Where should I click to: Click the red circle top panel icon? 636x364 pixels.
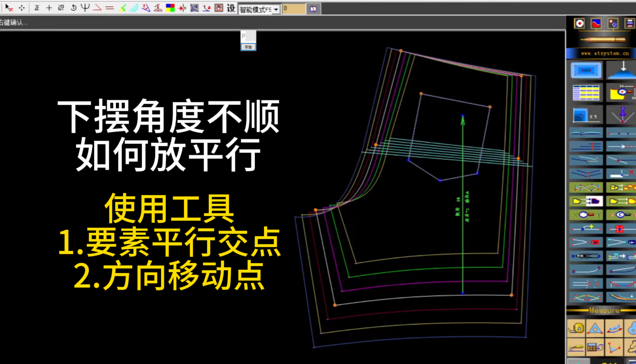pos(579,23)
